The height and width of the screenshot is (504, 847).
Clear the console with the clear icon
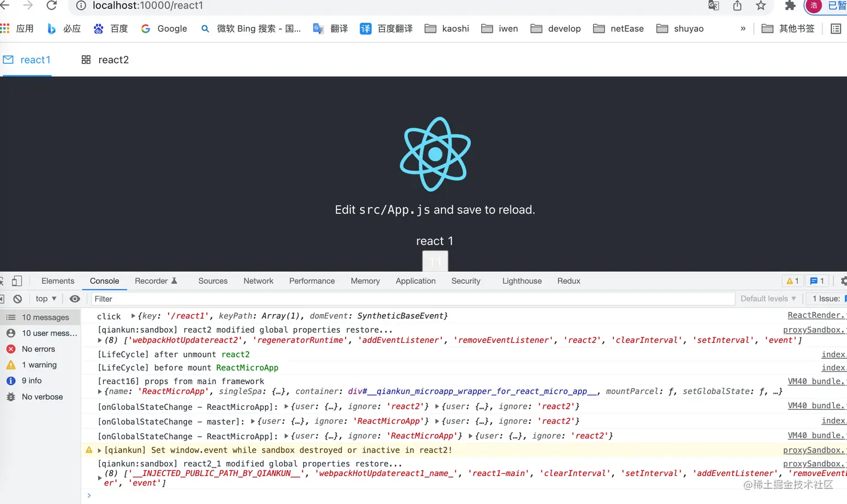click(x=17, y=299)
